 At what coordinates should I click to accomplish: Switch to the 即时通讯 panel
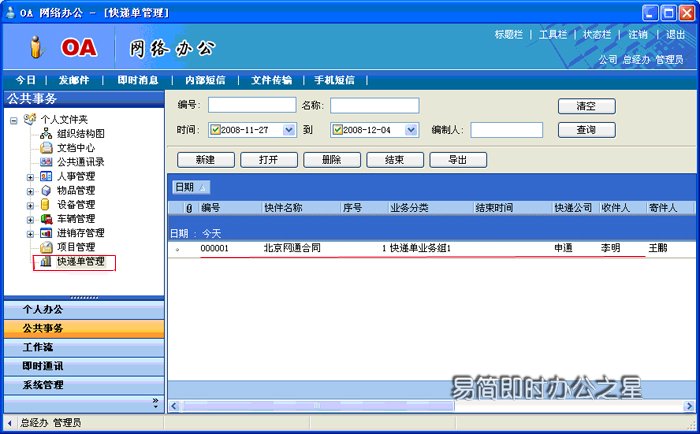(x=84, y=366)
